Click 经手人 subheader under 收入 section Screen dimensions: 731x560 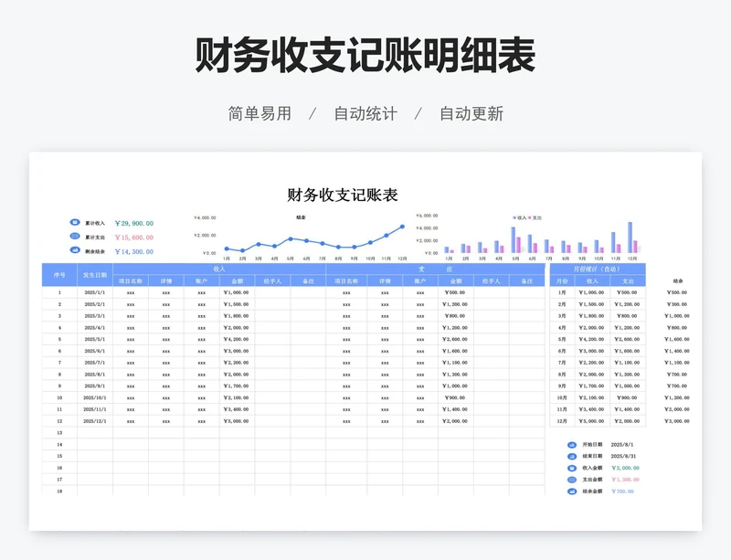click(272, 281)
